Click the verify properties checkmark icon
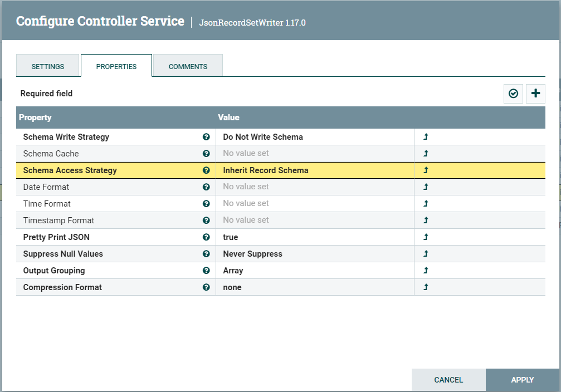The width and height of the screenshot is (561, 392). [513, 94]
